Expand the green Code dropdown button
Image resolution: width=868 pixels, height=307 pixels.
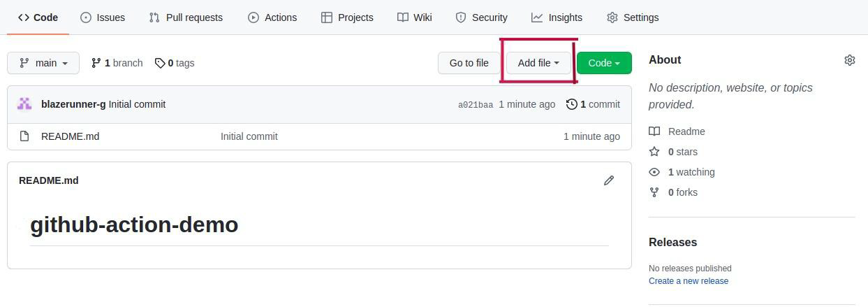604,63
